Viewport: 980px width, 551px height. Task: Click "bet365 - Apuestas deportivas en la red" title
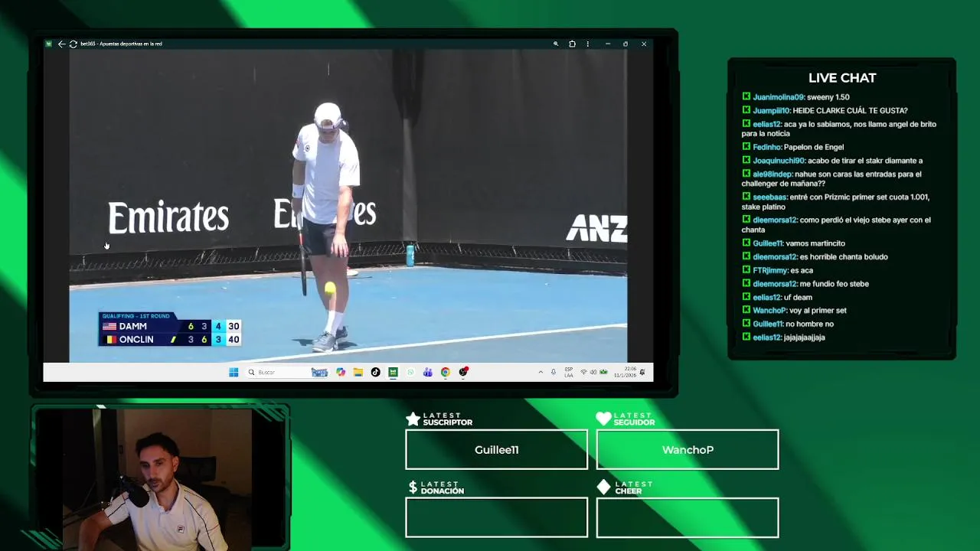coord(121,44)
